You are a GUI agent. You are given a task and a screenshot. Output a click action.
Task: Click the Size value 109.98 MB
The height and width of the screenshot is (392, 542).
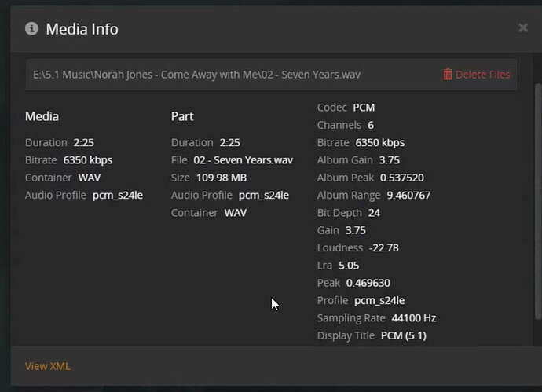point(220,178)
